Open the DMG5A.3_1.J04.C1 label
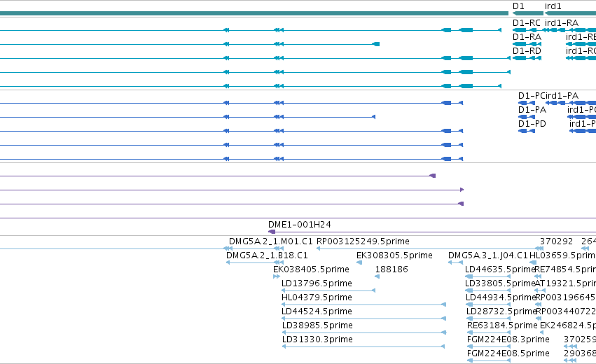 coord(488,255)
